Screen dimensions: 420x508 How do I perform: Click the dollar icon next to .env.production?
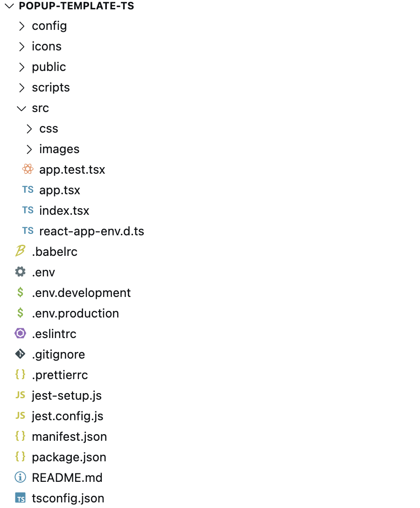point(20,313)
